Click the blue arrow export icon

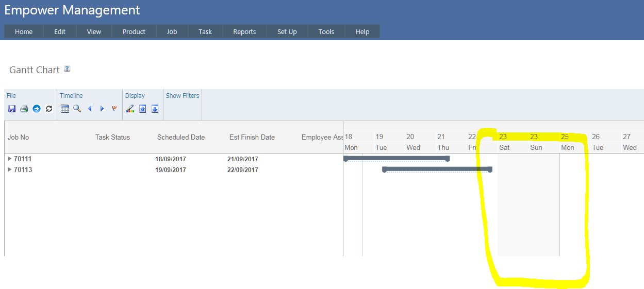pyautogui.click(x=37, y=109)
